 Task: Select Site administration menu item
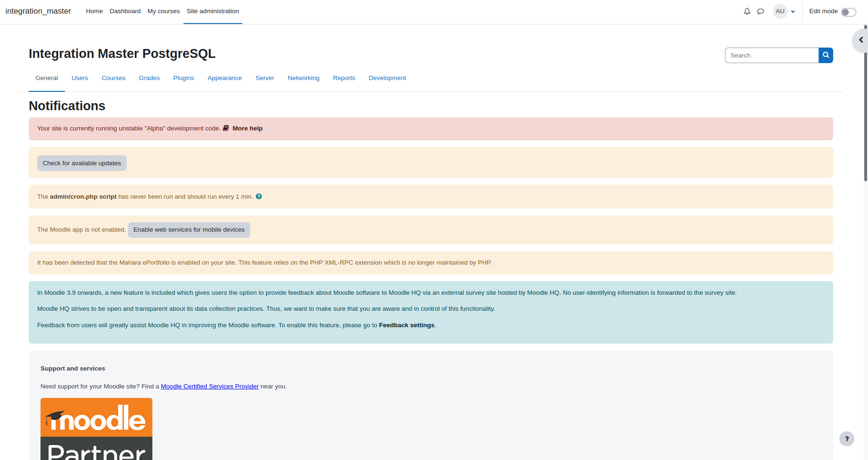[213, 11]
